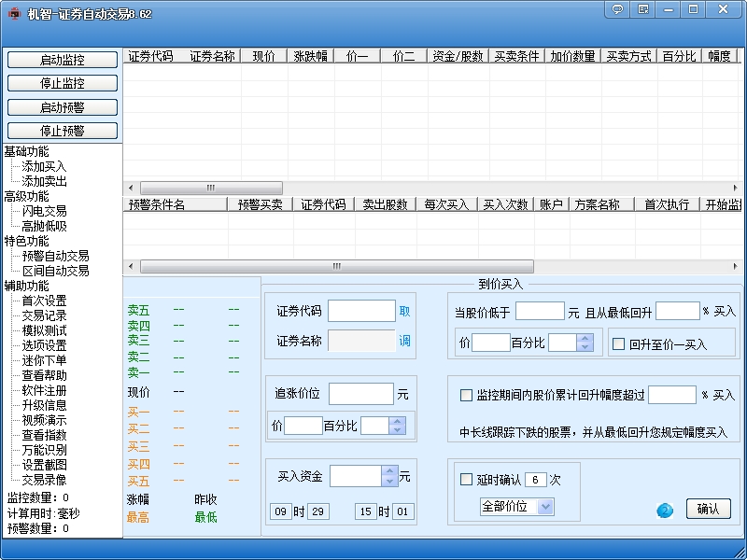
Task: Click the 确认 button
Action: pyautogui.click(x=708, y=509)
